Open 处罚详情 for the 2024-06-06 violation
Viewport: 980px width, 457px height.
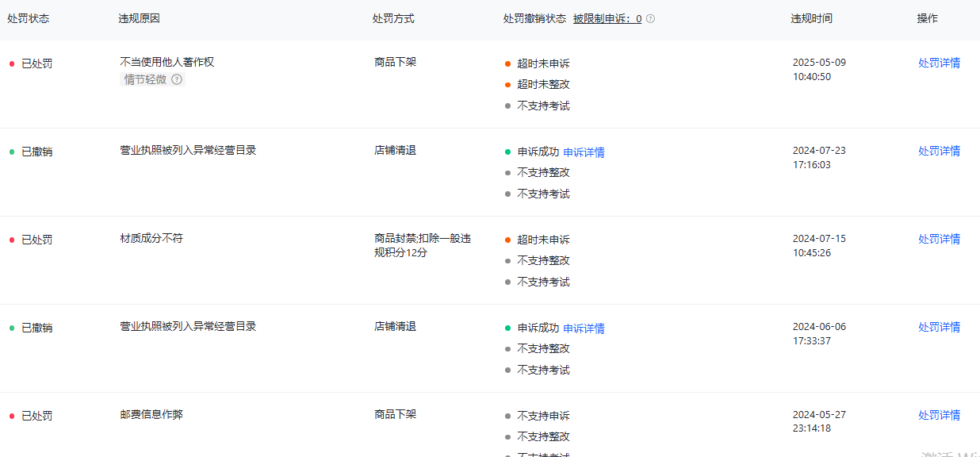(x=939, y=327)
